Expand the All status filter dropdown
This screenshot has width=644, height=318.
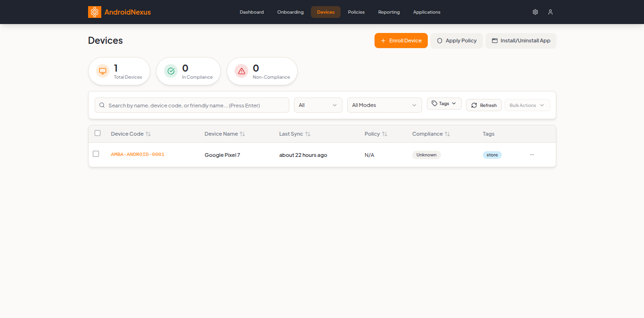[x=318, y=105]
